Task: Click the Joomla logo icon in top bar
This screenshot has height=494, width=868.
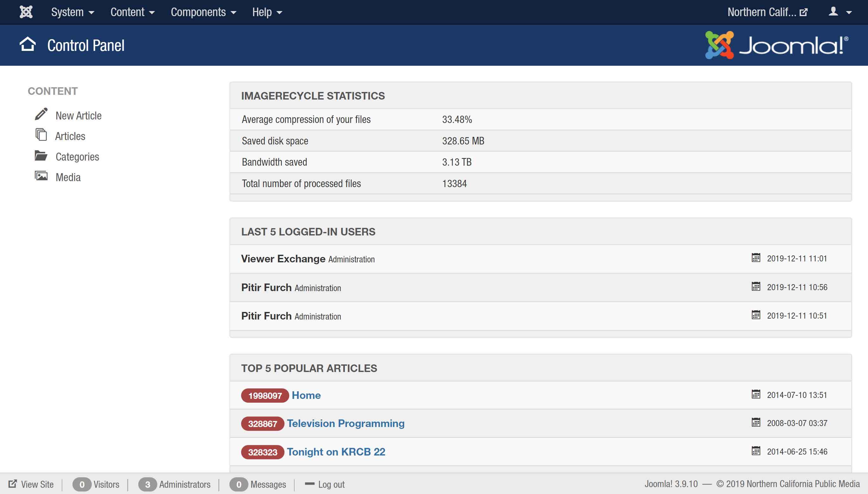Action: [26, 12]
